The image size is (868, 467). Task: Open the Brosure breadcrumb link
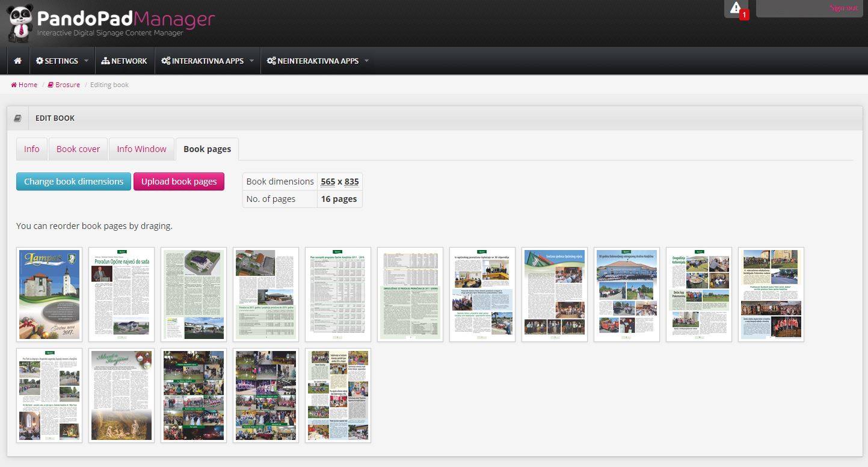click(x=64, y=85)
